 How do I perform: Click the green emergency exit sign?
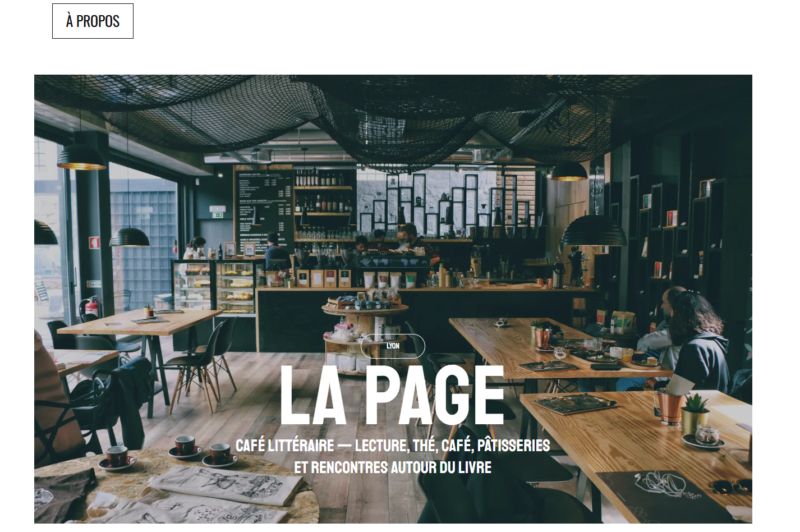coord(218,214)
